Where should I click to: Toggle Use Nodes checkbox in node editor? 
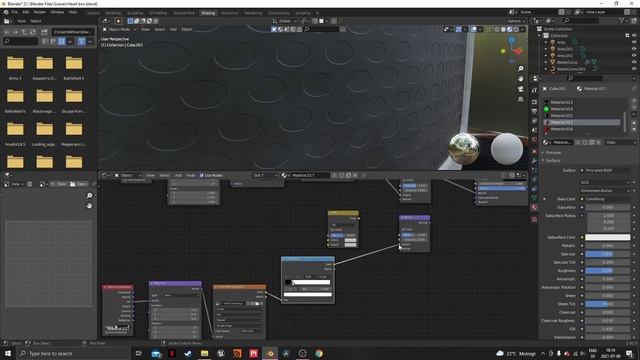click(x=202, y=175)
